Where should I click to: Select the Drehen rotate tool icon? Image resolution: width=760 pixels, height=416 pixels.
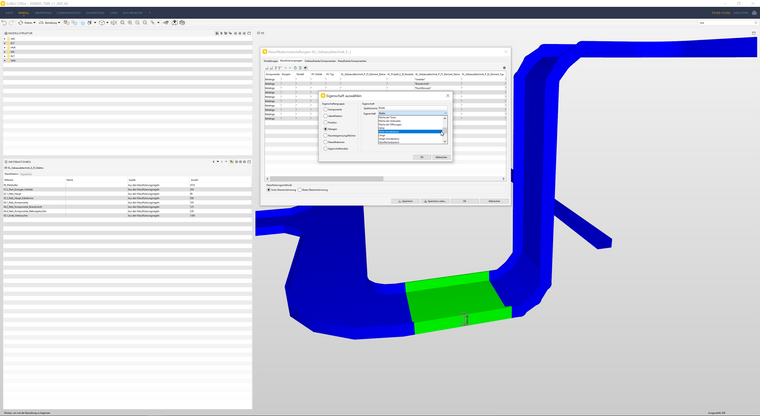pos(21,23)
